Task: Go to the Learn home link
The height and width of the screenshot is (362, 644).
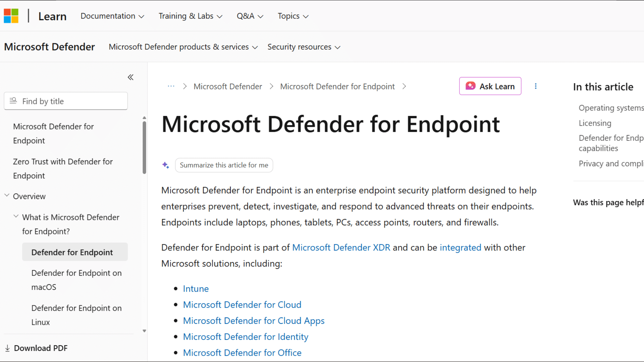Action: pos(52,16)
